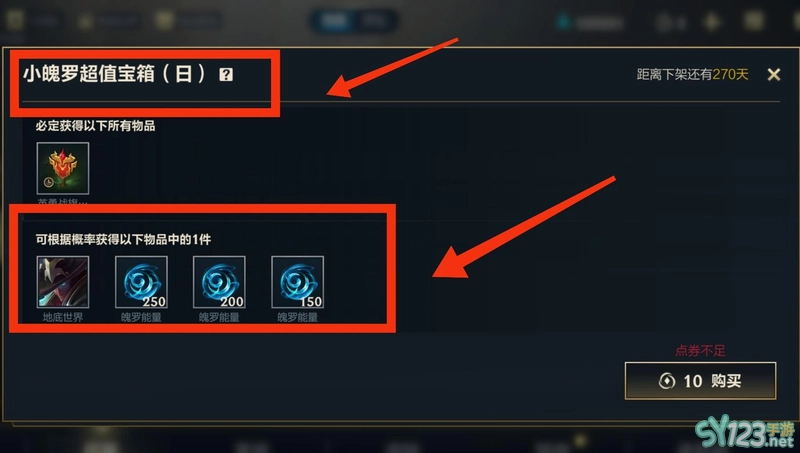
Task: Click the 距离下架还有270天 countdown text
Action: click(692, 74)
